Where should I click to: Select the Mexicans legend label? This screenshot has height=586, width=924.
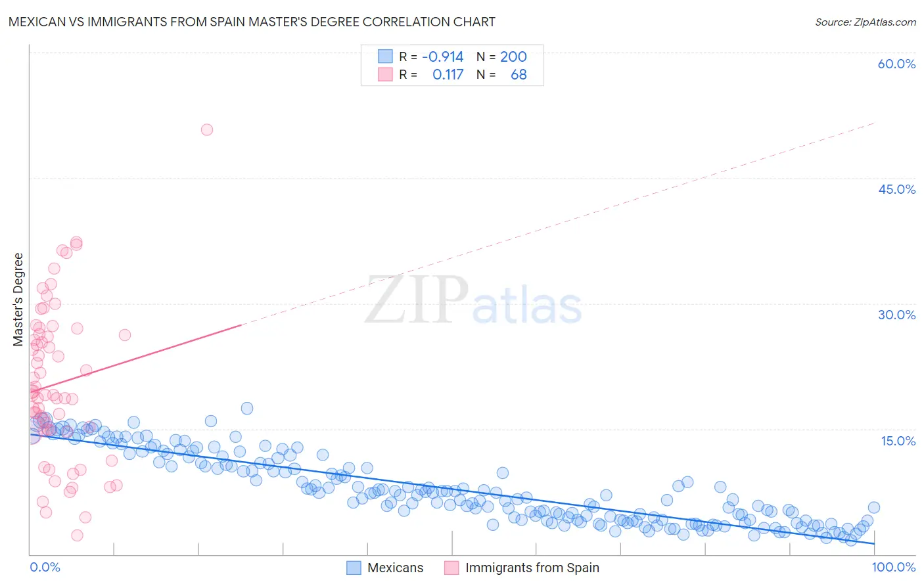click(x=396, y=568)
